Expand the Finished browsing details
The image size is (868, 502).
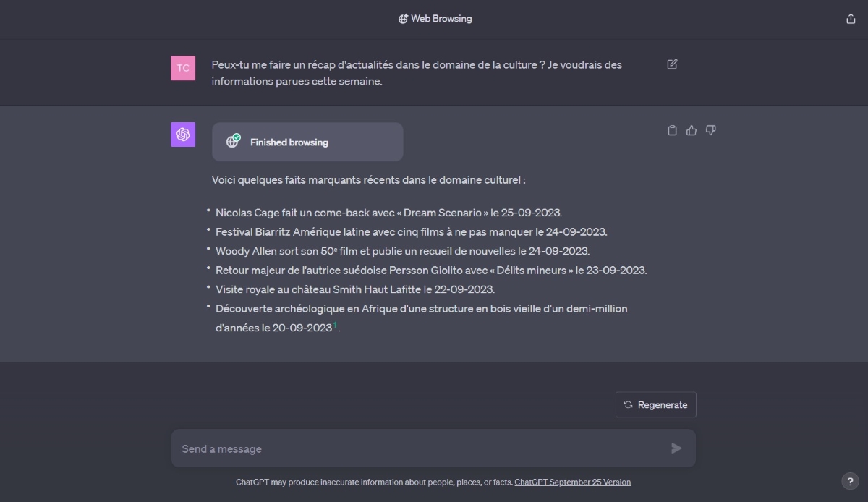coord(307,142)
